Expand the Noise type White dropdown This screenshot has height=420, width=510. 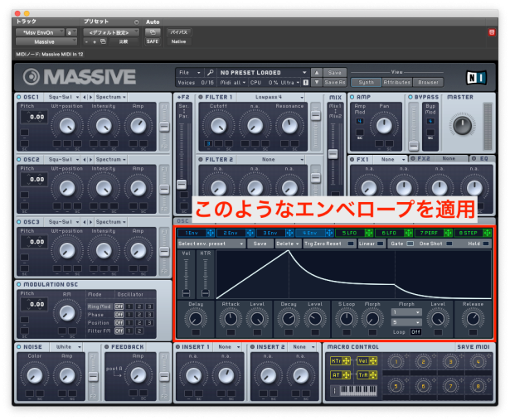(x=63, y=346)
